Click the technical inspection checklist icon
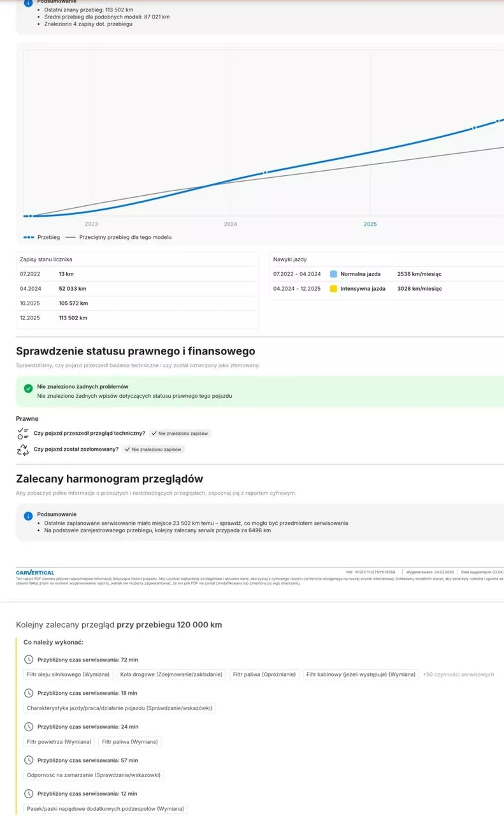 (x=23, y=433)
